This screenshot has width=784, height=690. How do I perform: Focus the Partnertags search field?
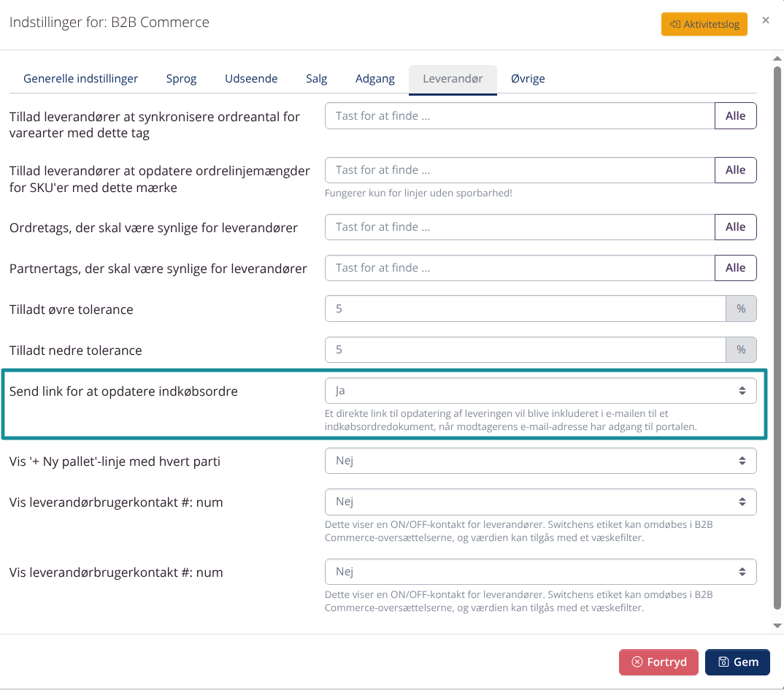pyautogui.click(x=520, y=268)
